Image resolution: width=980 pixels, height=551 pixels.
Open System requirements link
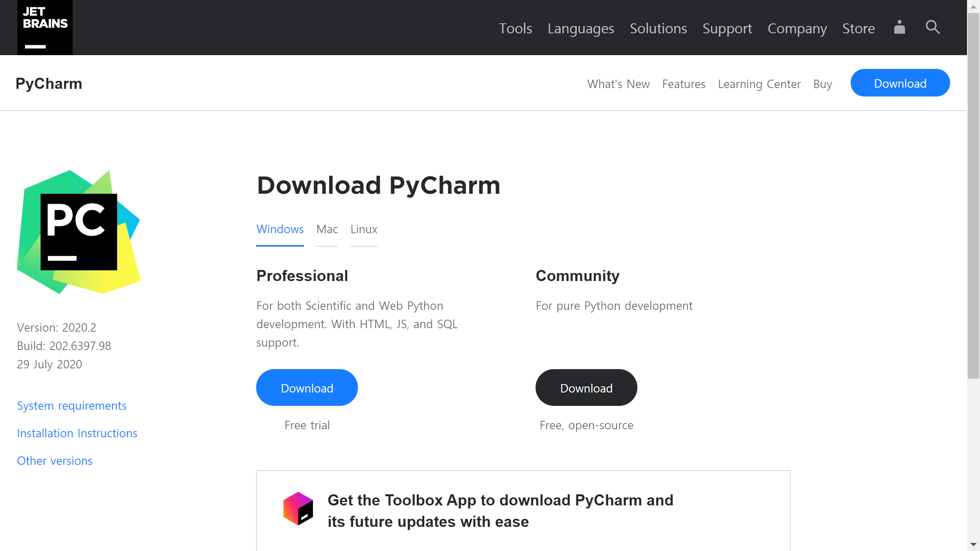(x=72, y=405)
